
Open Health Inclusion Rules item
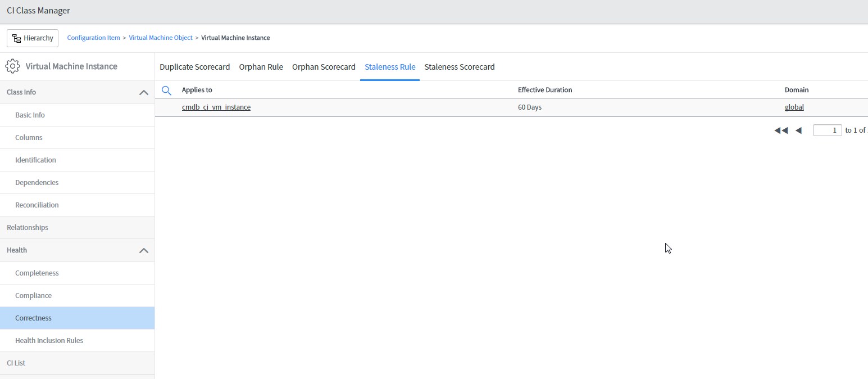(49, 340)
